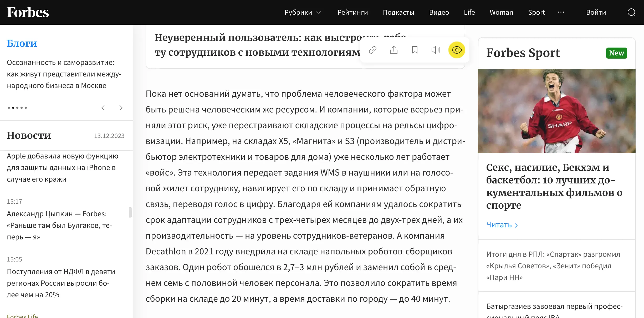Click the news list scrollbar handle
The height and width of the screenshot is (318, 644).
[x=130, y=212]
